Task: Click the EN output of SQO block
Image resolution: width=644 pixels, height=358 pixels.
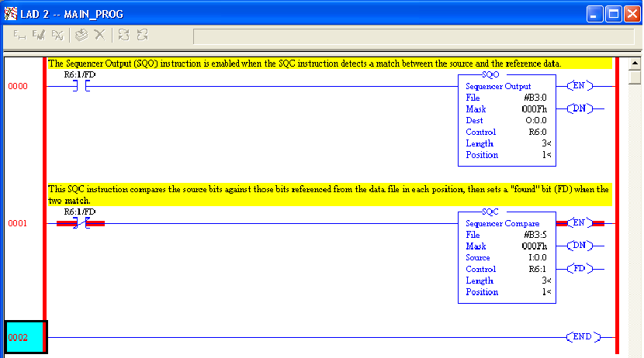Action: [x=580, y=86]
